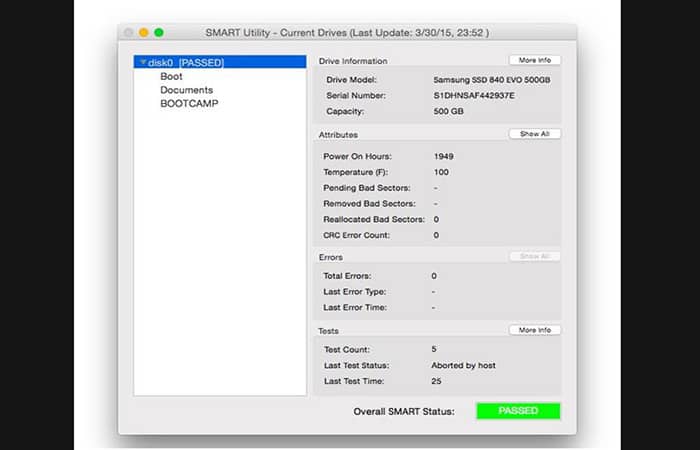Click Last Test Status Aborted by host
Image resolution: width=700 pixels, height=450 pixels.
pos(463,365)
